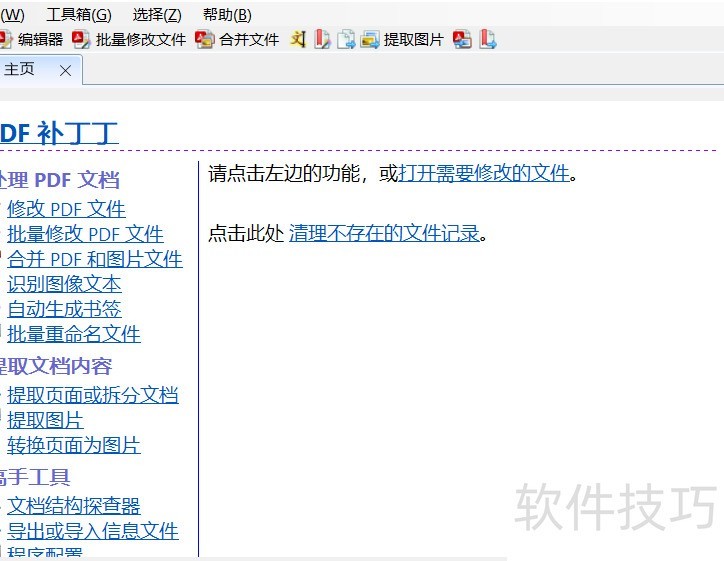
Task: Open the 选择(Z) menu
Action: pyautogui.click(x=157, y=15)
